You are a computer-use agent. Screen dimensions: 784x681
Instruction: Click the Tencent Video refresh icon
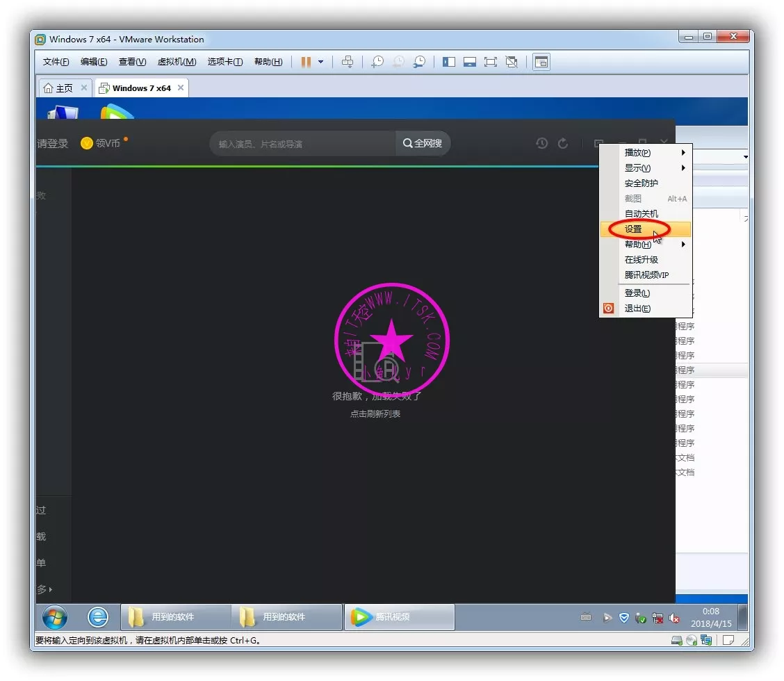[x=563, y=143]
